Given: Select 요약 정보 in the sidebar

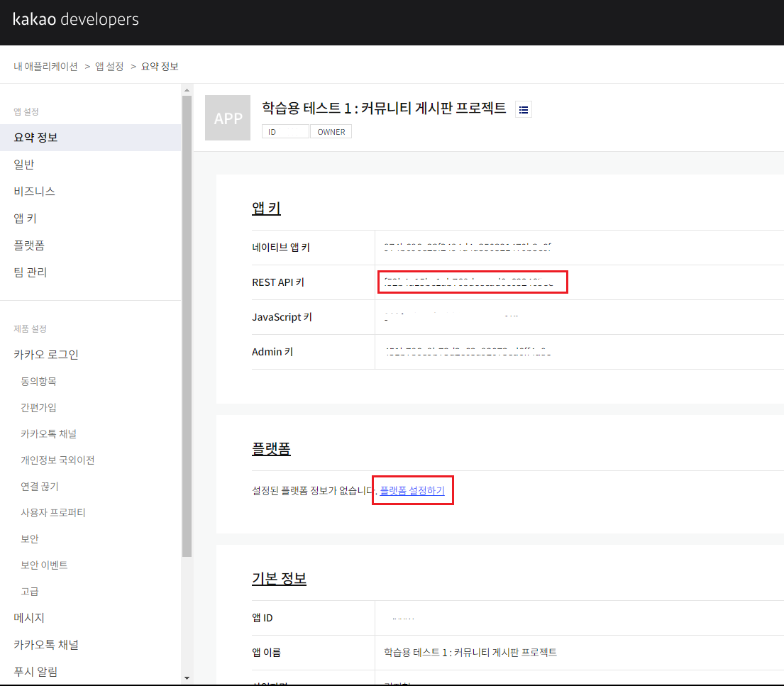Looking at the screenshot, I should pyautogui.click(x=91, y=138).
